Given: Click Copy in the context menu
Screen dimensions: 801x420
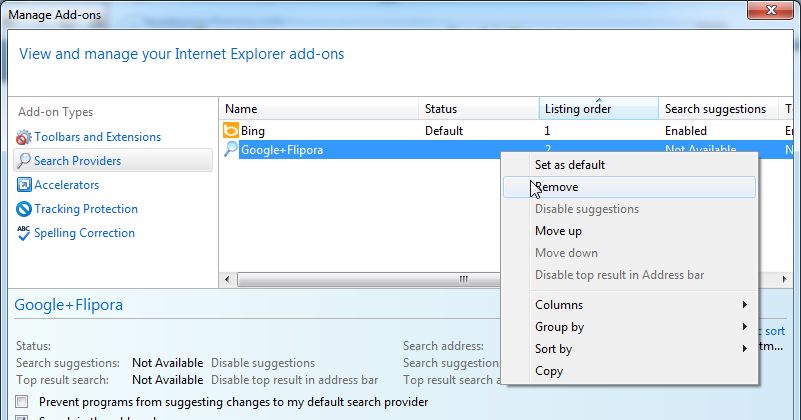Looking at the screenshot, I should [x=549, y=371].
